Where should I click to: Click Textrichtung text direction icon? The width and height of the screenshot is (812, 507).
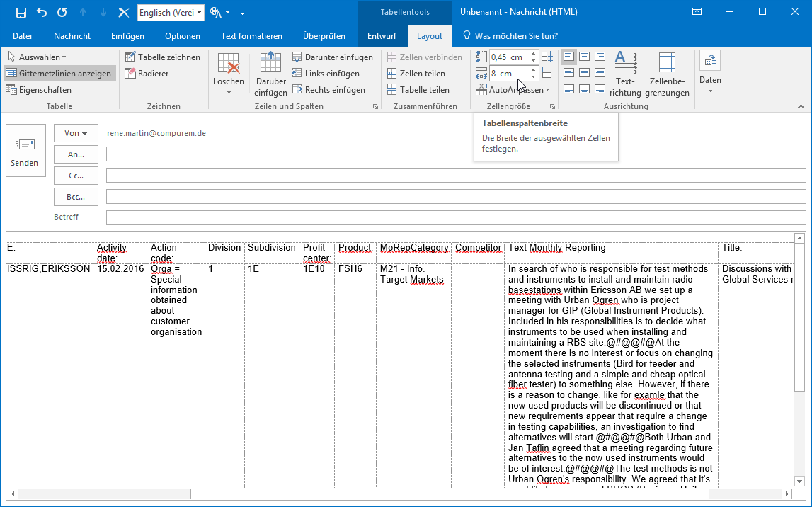(x=625, y=74)
